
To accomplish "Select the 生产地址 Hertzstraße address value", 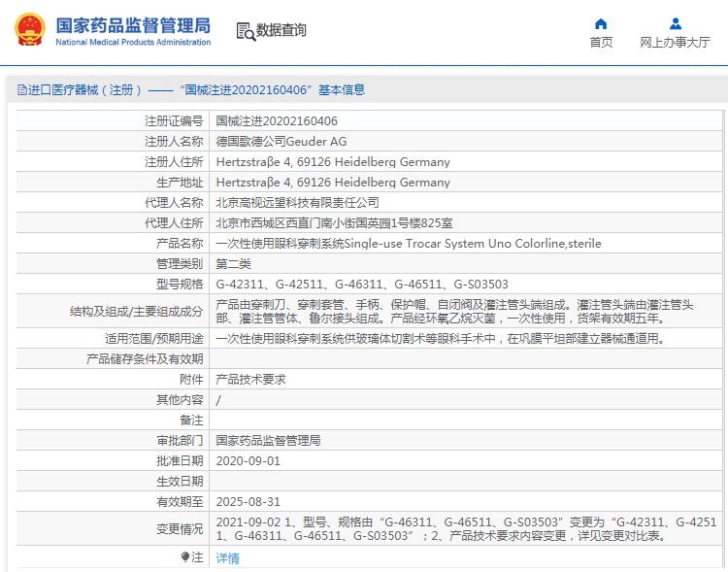I will [x=333, y=183].
